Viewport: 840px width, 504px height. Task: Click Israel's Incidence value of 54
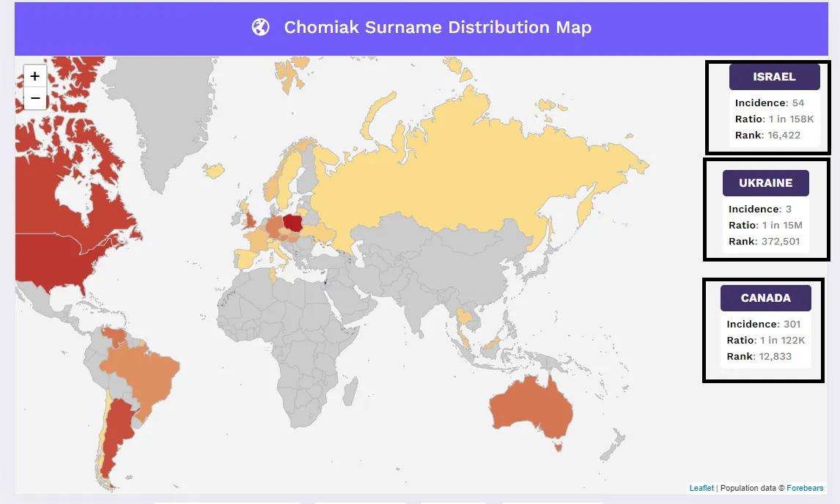[x=798, y=103]
